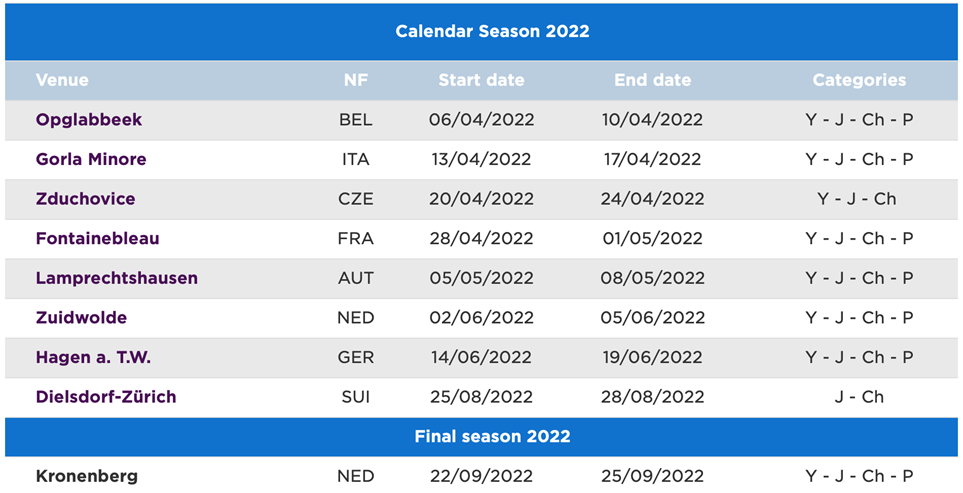Click the Venue column header

(x=62, y=80)
